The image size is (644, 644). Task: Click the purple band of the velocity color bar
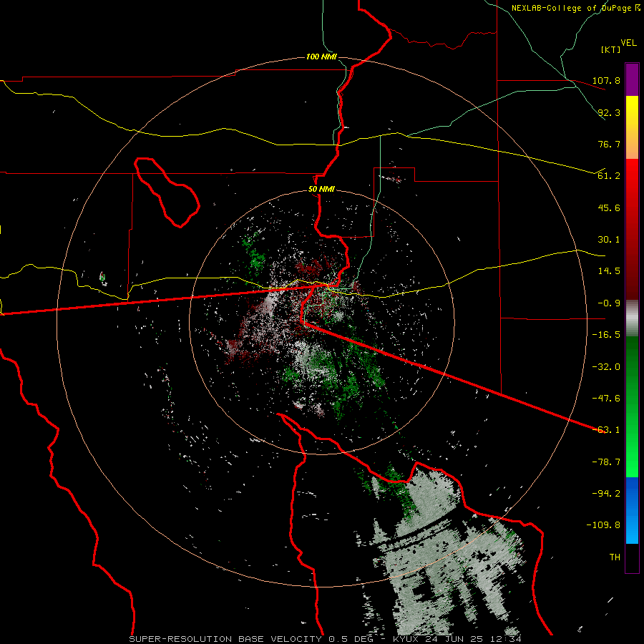click(x=632, y=79)
